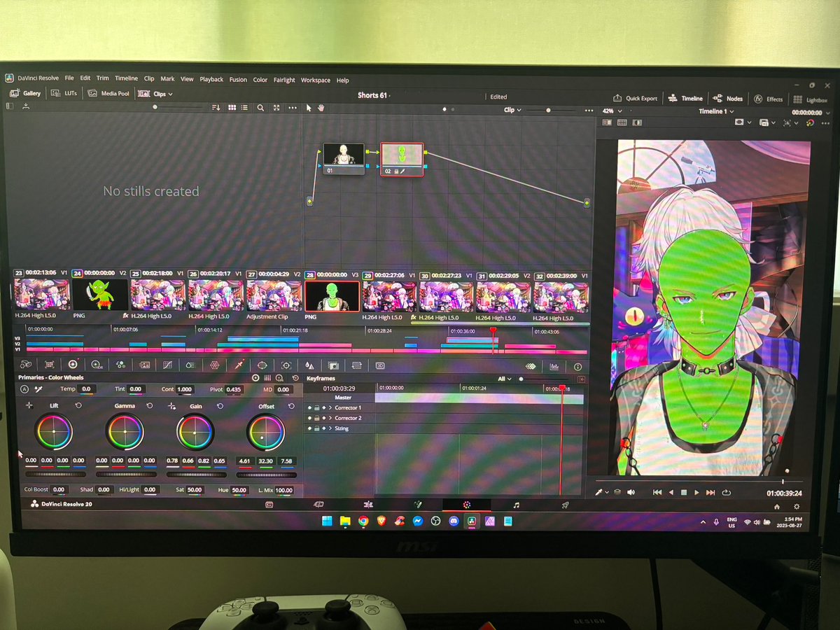The width and height of the screenshot is (840, 630).
Task: Toggle the lock on Corrector 1
Action: 315,408
